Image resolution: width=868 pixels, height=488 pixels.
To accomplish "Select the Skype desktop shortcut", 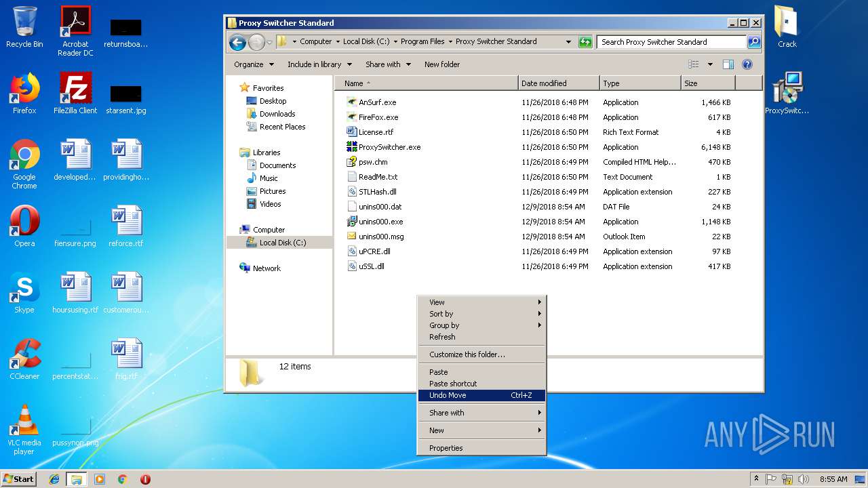I will [24, 292].
